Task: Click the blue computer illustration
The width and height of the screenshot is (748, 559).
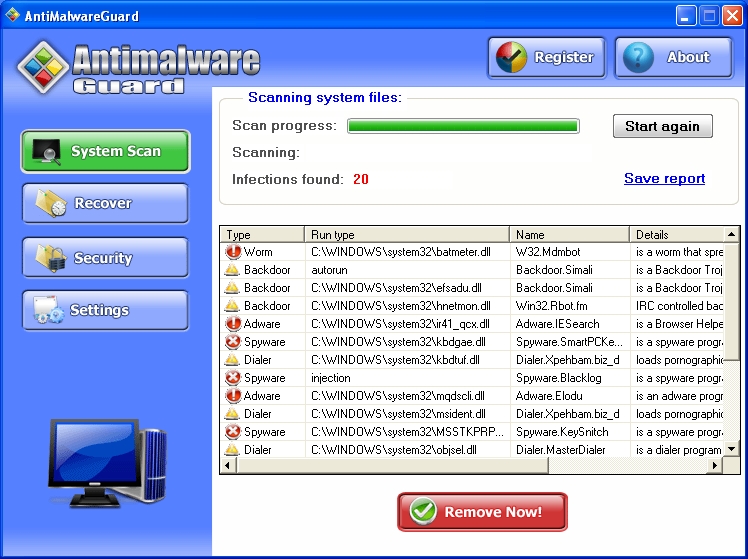Action: 108,463
